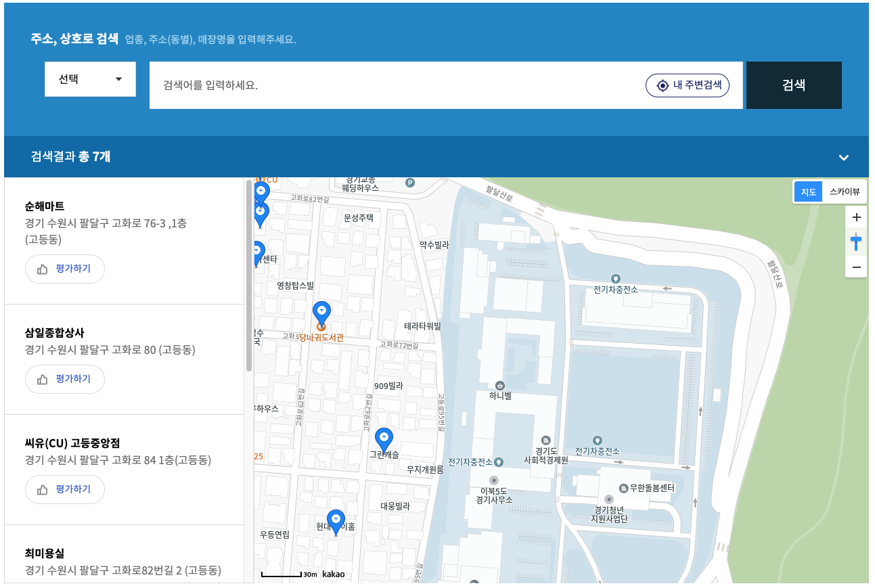Screen dimensions: 875x588
Task: Click the 문성주택 map label
Action: 359,218
